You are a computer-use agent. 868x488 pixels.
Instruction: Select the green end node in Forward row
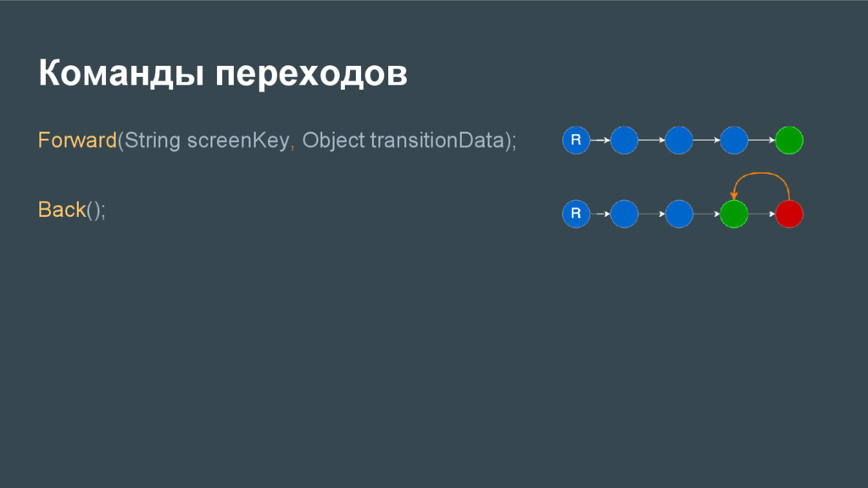click(789, 140)
